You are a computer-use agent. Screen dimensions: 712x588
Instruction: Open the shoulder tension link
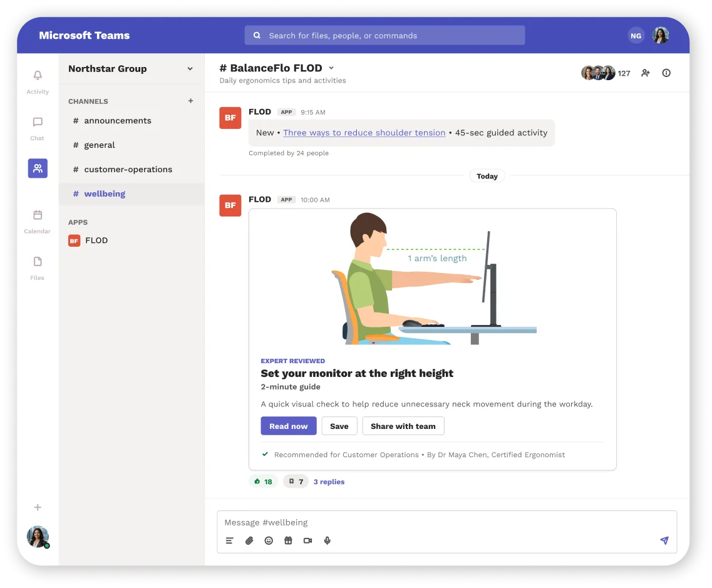(x=364, y=133)
